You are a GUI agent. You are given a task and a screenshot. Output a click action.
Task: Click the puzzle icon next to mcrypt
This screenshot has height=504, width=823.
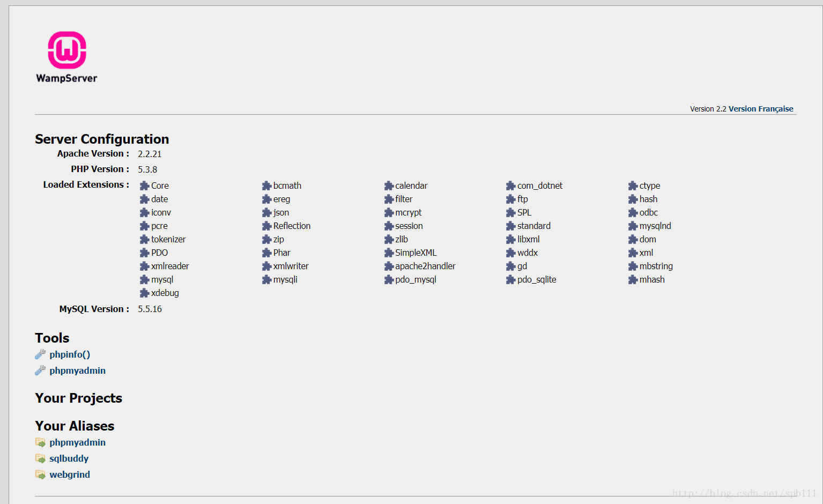coord(389,212)
